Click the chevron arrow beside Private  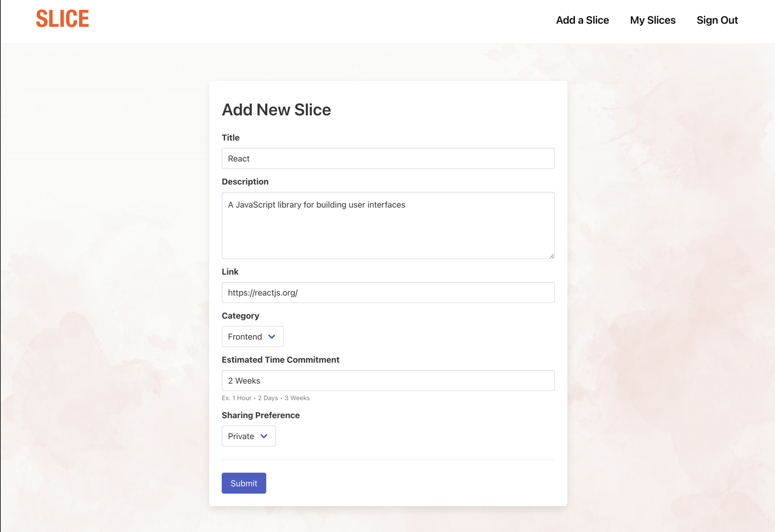[x=264, y=436]
